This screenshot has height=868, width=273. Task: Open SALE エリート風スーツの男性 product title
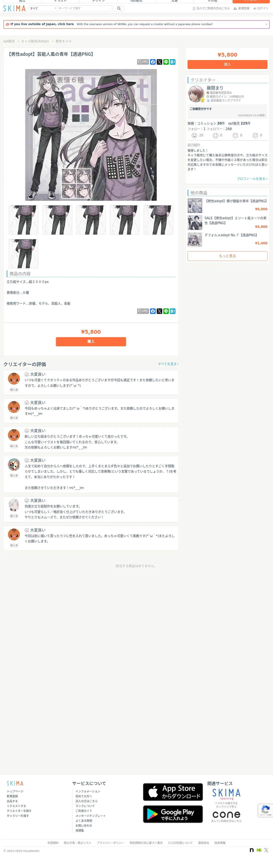[x=236, y=220]
